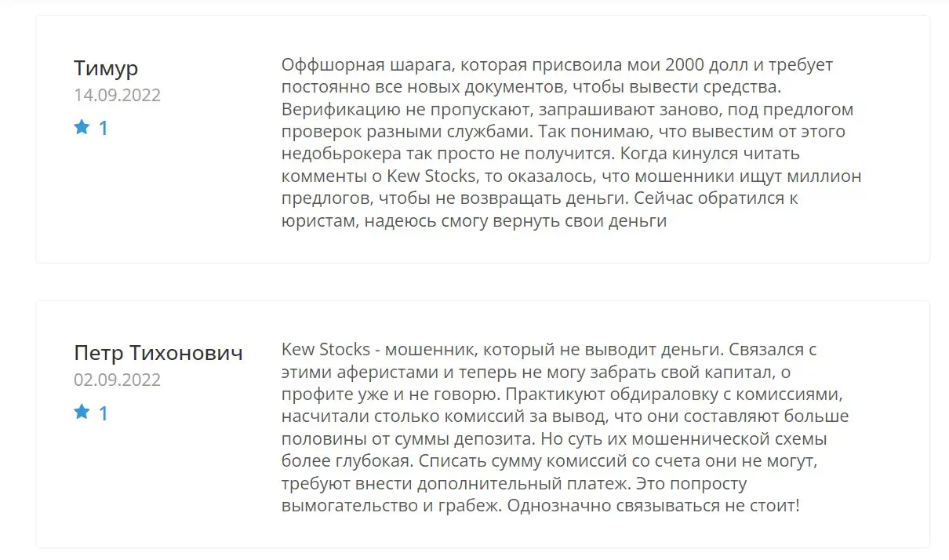Click the rating number 1 under Тимур
Viewport: 949px width, 560px height.
(x=103, y=128)
